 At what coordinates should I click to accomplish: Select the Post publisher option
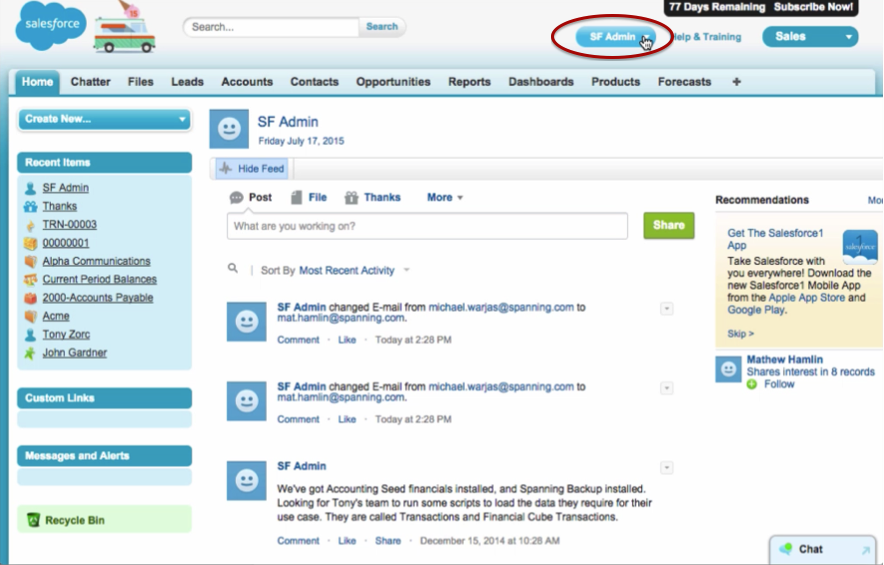tap(251, 197)
